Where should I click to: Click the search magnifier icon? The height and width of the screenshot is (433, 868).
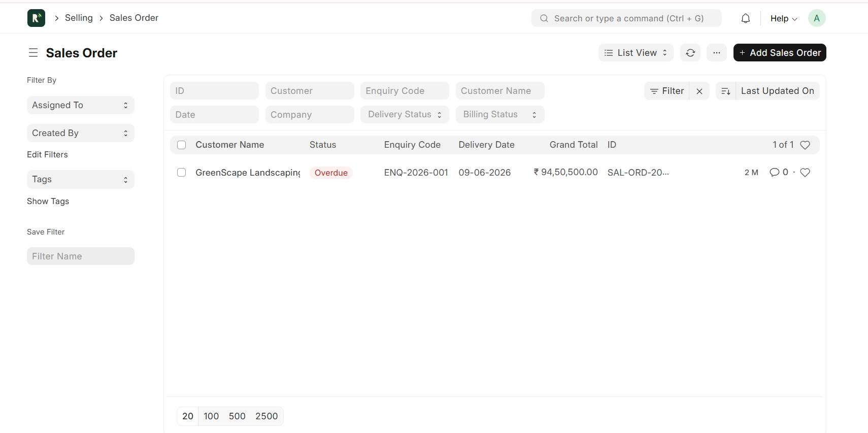[x=544, y=18]
